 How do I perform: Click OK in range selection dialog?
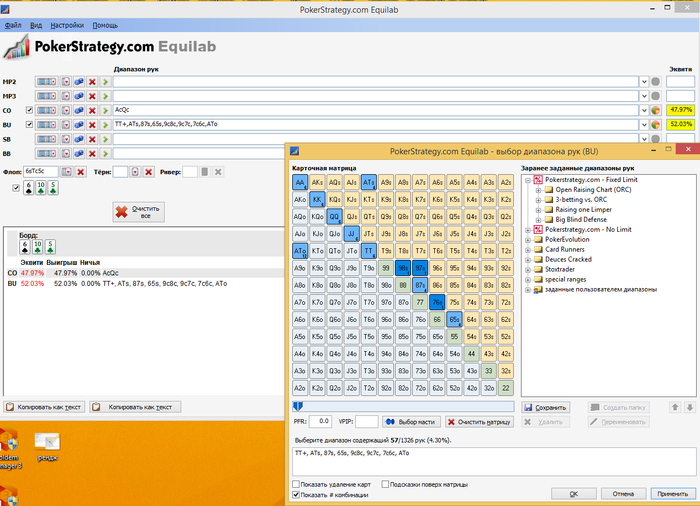(x=574, y=493)
